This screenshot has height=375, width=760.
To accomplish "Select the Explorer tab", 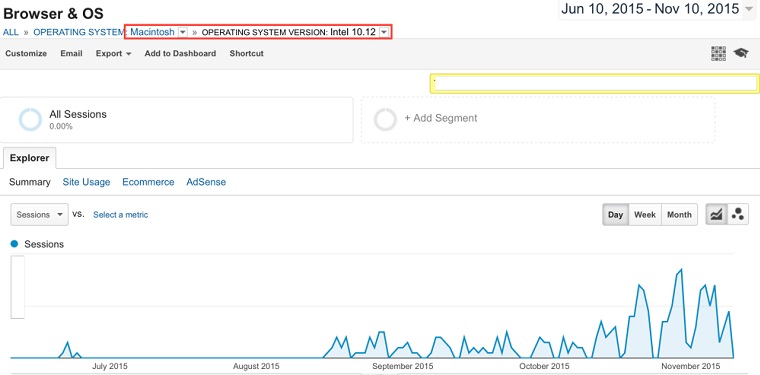I will tap(30, 158).
